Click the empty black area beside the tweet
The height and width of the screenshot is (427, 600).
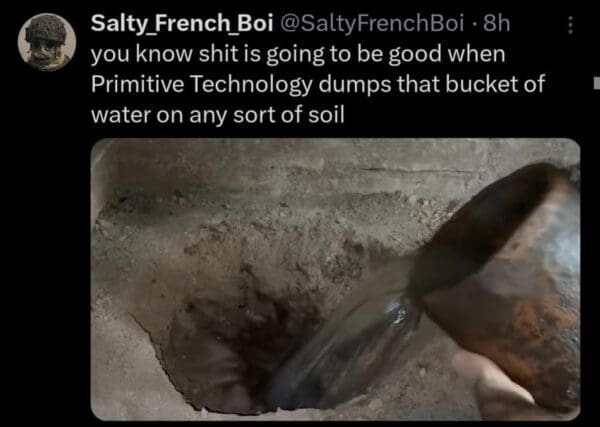click(46, 249)
